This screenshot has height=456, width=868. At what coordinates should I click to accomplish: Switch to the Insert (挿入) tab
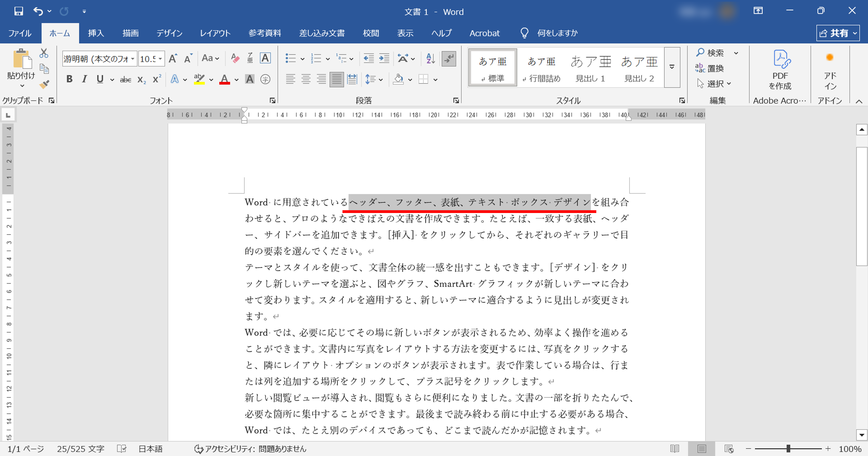coord(96,33)
